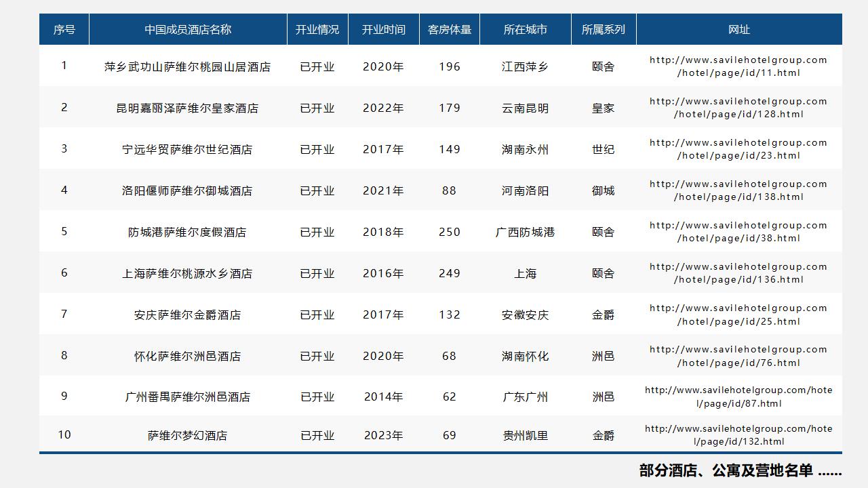Click room count 68
The image size is (868, 488).
click(450, 357)
